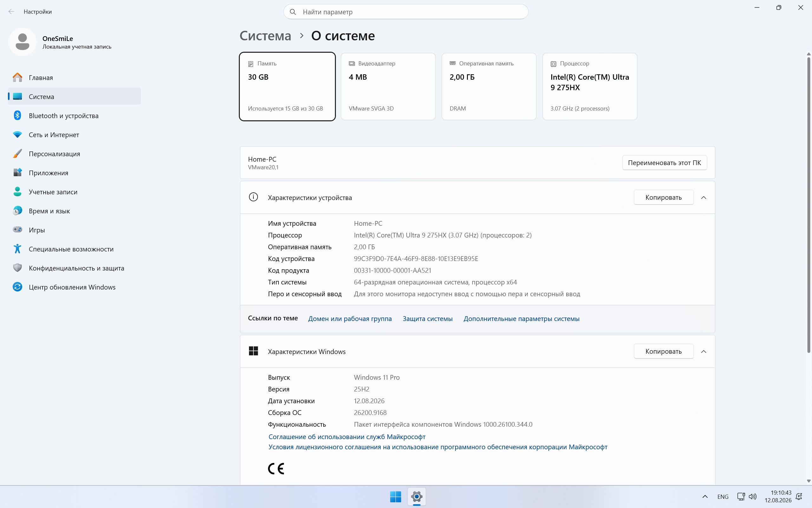Click the Процессор Intel Core Ultra 9 card
The image size is (812, 508).
[590, 86]
